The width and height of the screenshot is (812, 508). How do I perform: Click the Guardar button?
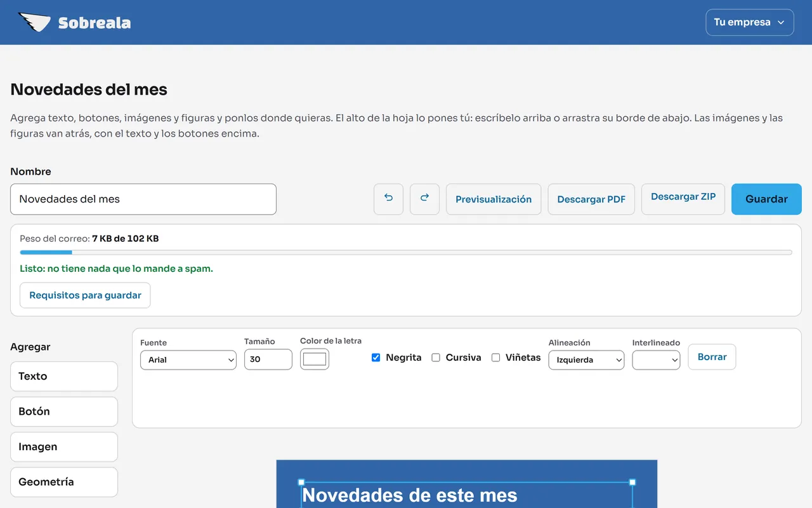click(766, 199)
